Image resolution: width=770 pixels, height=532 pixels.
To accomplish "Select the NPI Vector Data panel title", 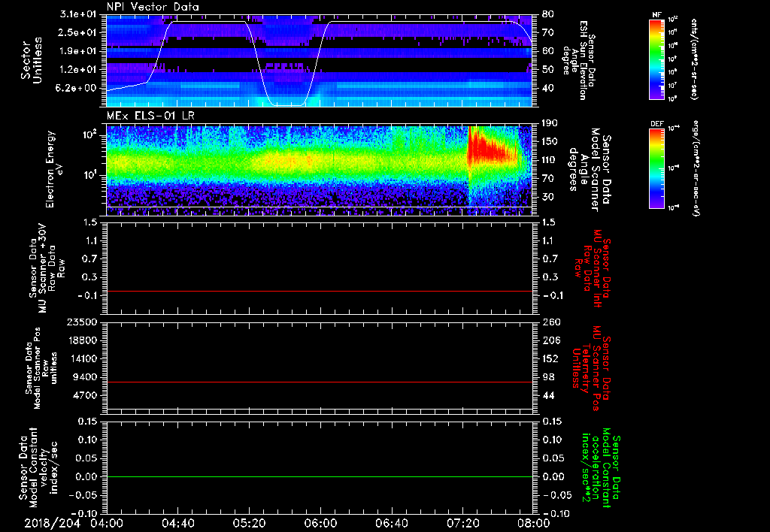I will pos(153,7).
